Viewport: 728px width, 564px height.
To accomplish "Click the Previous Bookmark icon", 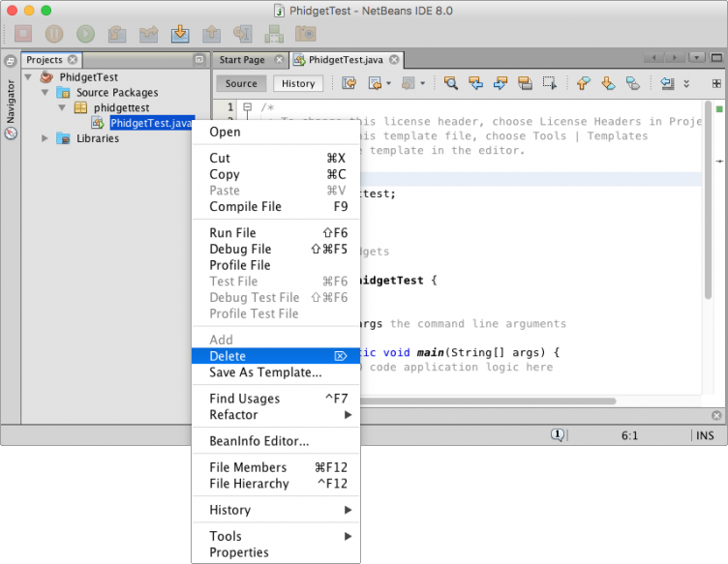I will click(x=583, y=83).
